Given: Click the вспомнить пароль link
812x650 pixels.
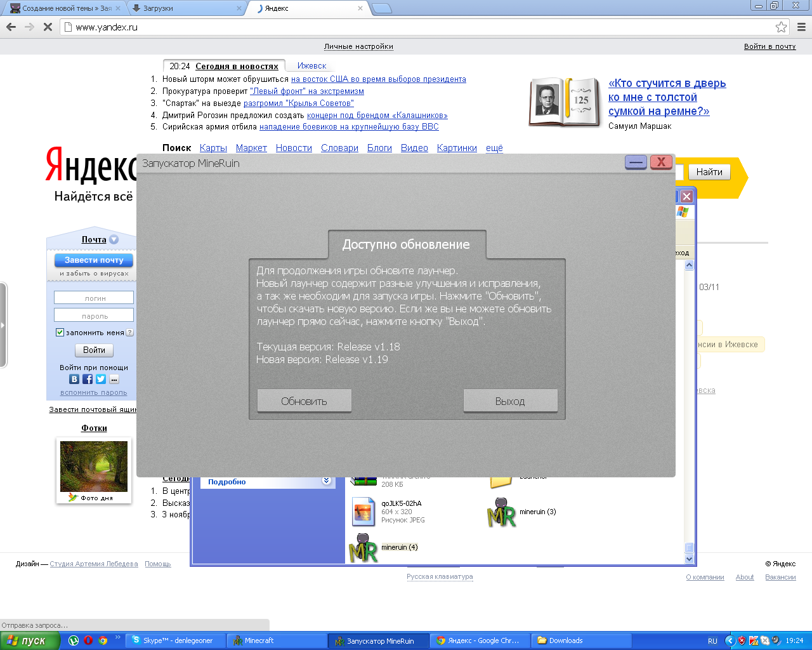Looking at the screenshot, I should pos(94,393).
